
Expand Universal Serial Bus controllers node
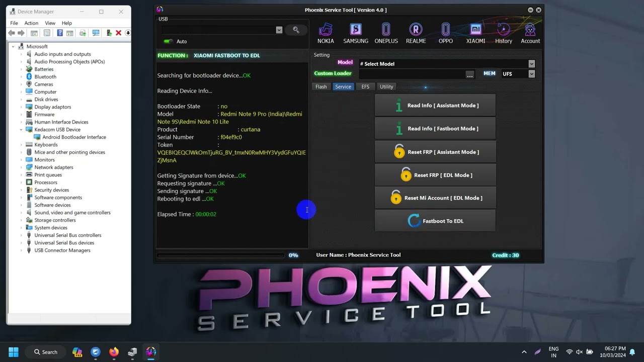pos(22,235)
